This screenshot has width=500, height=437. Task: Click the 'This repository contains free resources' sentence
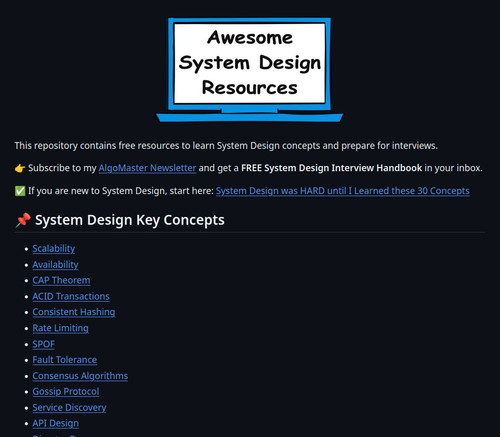[x=226, y=146]
